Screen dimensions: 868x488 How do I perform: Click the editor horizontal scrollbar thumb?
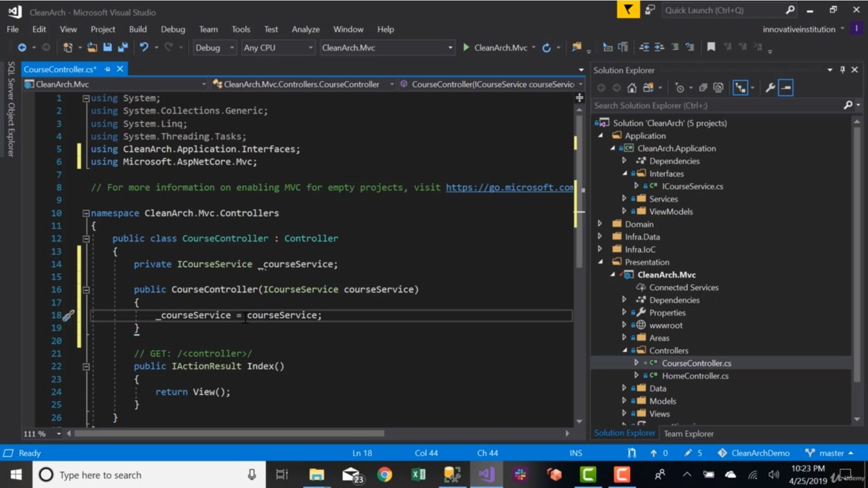coord(229,434)
